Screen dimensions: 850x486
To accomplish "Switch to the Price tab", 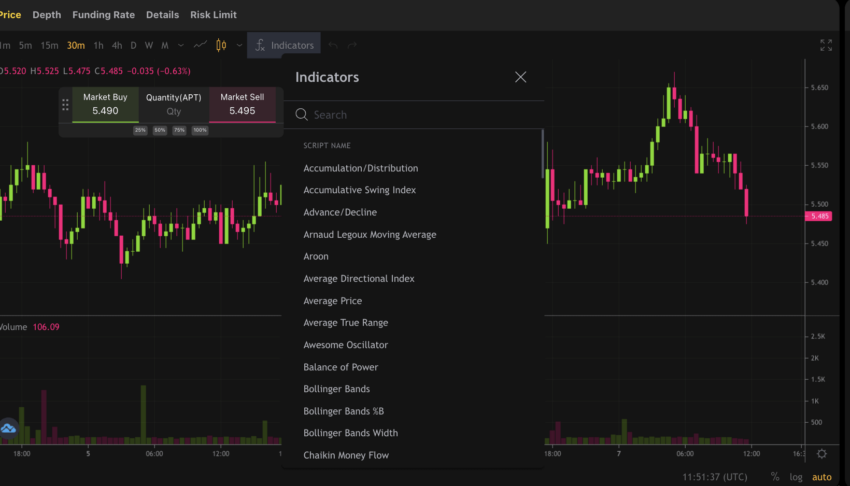I will 10,15.
